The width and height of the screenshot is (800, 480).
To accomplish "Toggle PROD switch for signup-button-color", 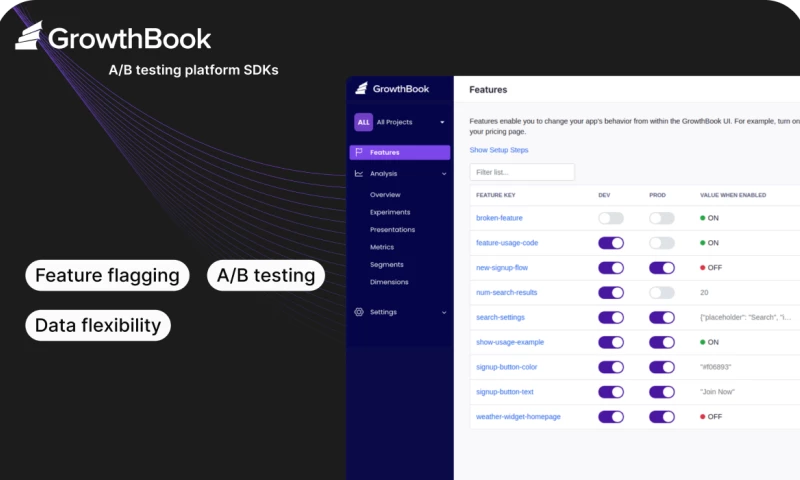I will [x=662, y=367].
